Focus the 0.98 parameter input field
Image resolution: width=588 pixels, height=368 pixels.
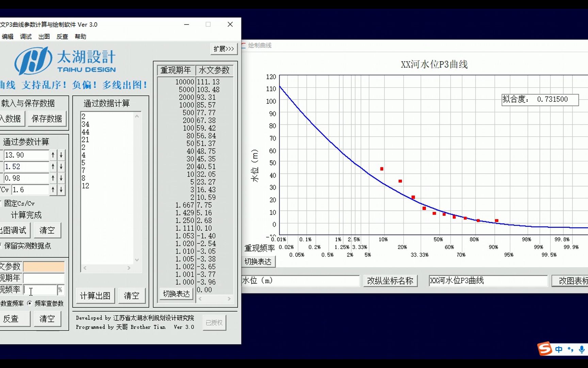26,178
